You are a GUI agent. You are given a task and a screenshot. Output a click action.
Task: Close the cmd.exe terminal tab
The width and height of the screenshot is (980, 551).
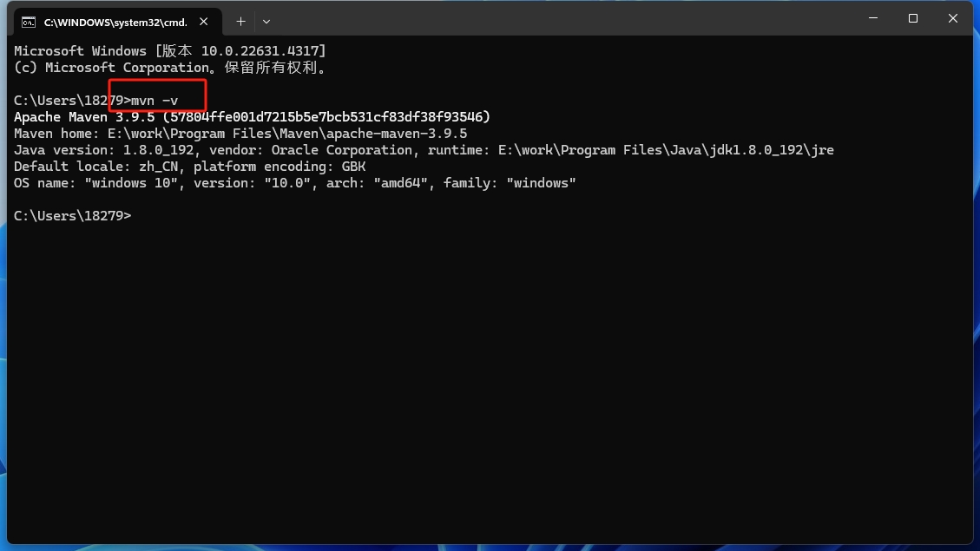coord(204,22)
